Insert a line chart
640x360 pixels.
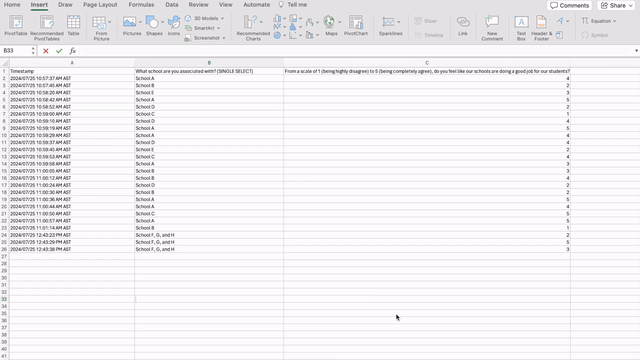pyautogui.click(x=277, y=27)
